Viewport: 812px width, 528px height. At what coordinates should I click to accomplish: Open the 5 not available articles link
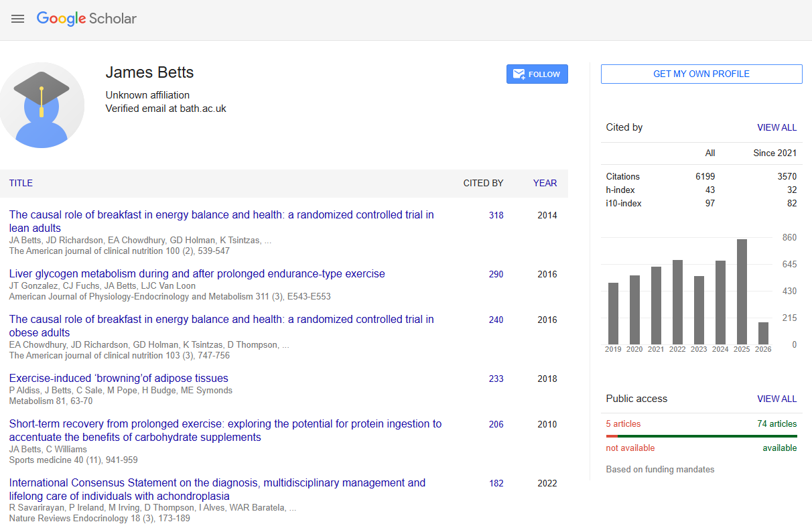tap(624, 423)
